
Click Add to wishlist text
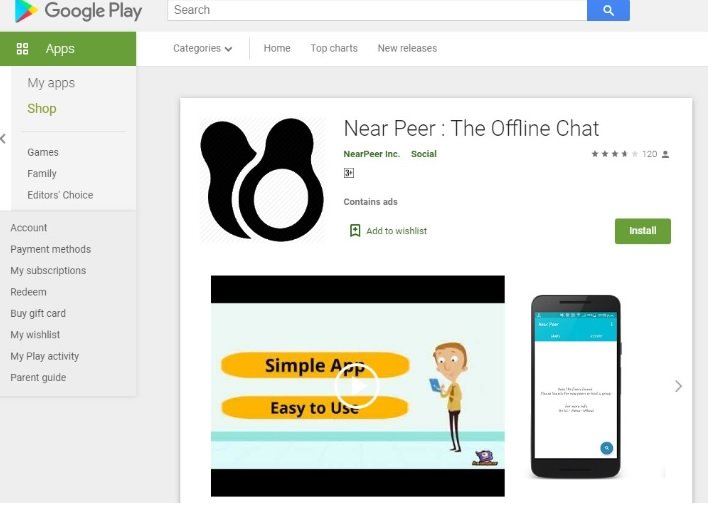tap(396, 231)
